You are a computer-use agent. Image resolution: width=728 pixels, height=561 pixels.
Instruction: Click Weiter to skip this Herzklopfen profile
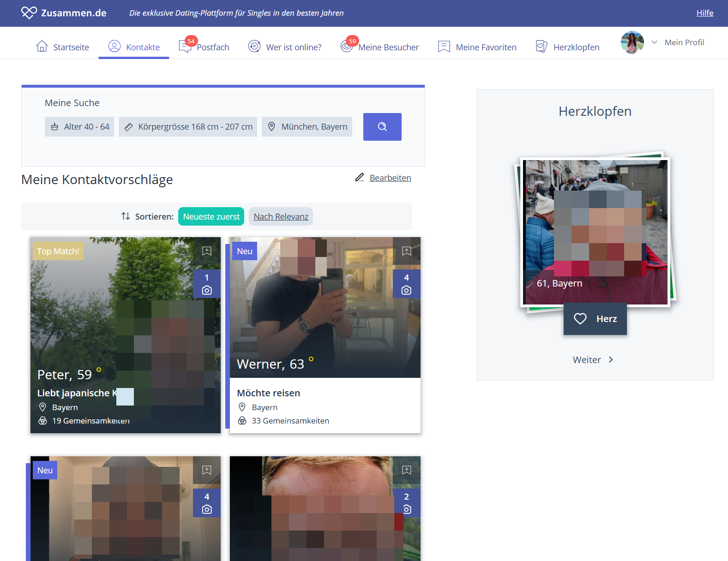pos(593,360)
